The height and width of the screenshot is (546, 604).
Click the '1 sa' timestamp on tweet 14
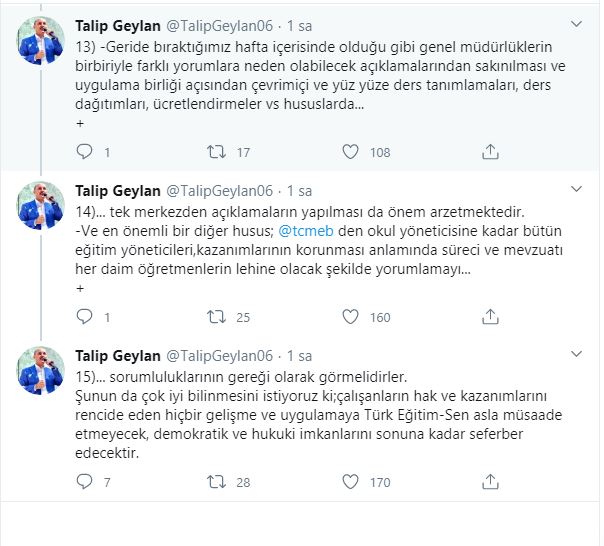coord(299,190)
